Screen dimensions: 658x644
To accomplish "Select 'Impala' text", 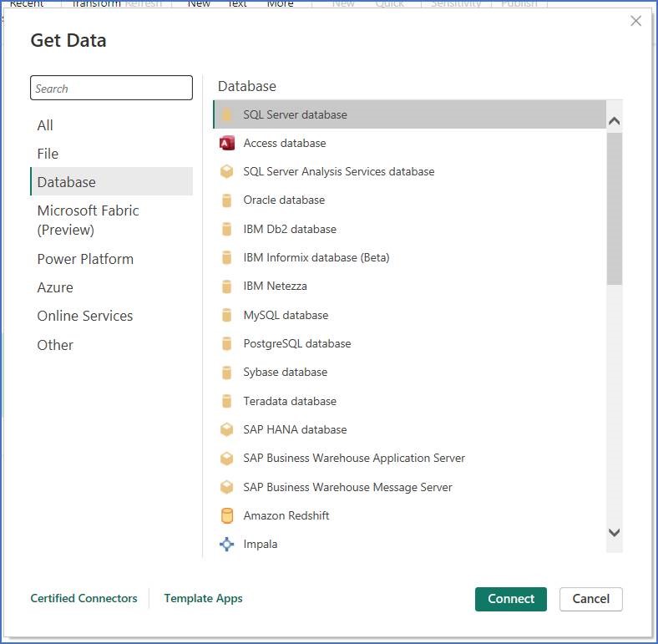I will click(261, 545).
